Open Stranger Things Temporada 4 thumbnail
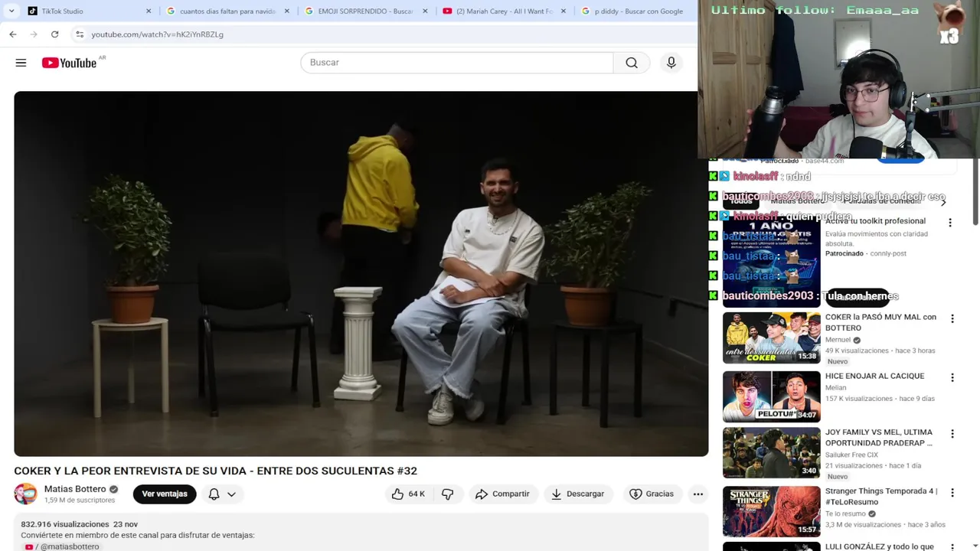This screenshot has height=551, width=980. click(771, 511)
